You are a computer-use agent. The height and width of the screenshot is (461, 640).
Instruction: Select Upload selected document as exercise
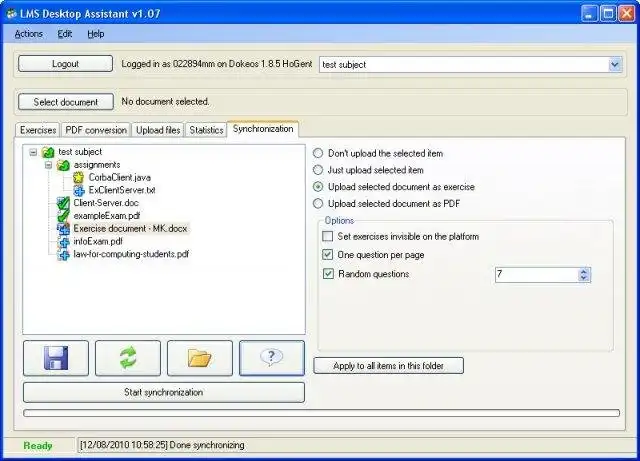pos(318,187)
